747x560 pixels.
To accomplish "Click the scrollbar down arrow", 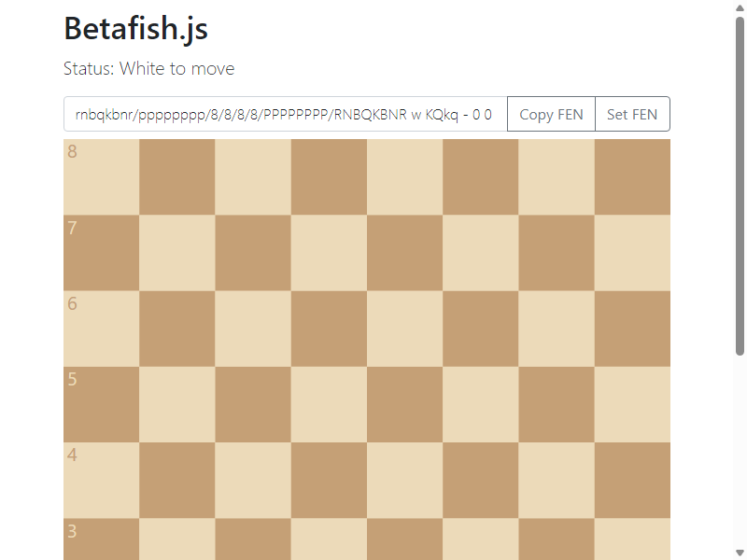I will click(740, 553).
